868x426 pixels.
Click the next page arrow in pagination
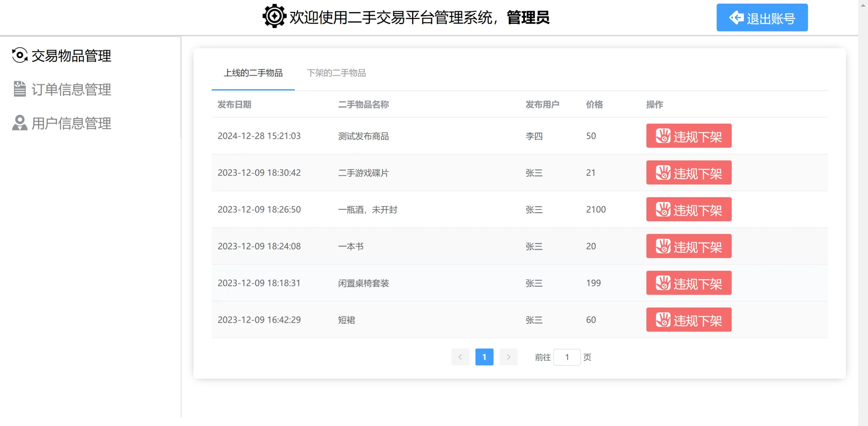pyautogui.click(x=508, y=357)
